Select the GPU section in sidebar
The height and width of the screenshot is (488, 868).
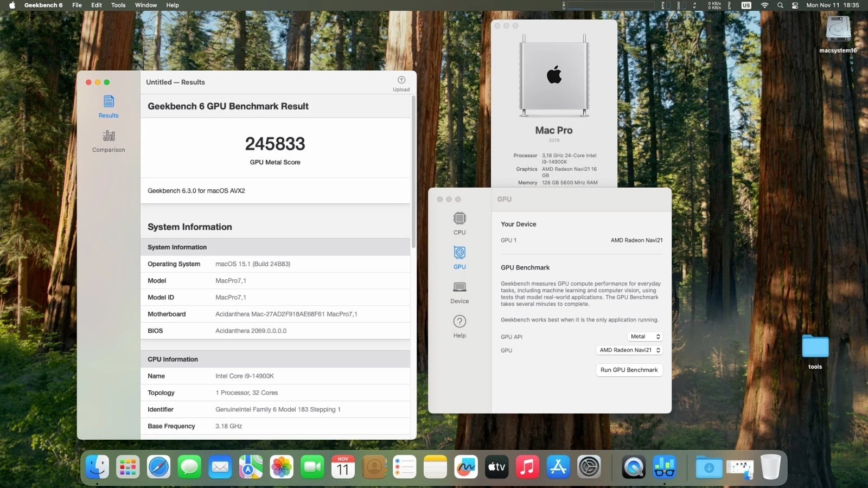click(x=459, y=258)
